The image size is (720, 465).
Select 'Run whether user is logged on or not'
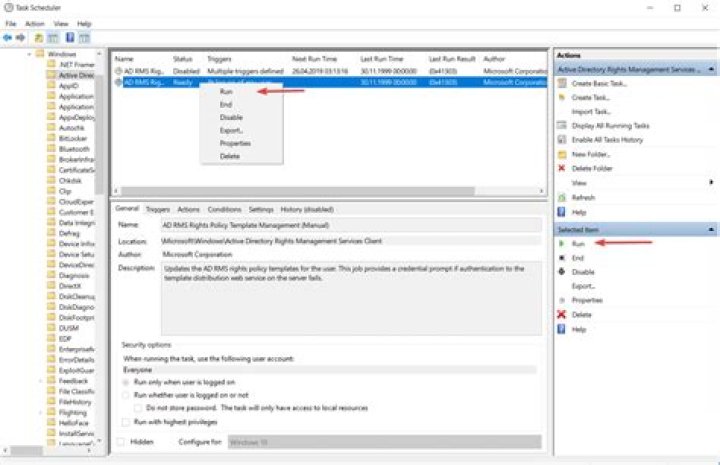point(126,395)
